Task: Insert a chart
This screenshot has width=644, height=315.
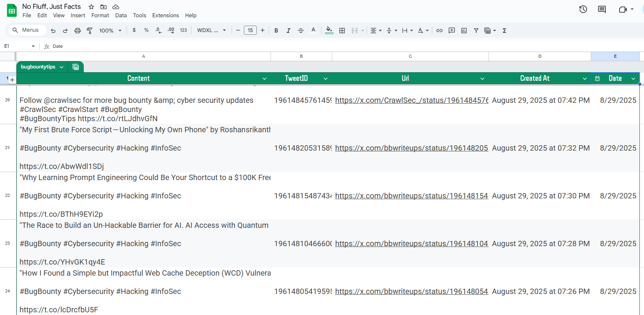Action: [x=464, y=31]
